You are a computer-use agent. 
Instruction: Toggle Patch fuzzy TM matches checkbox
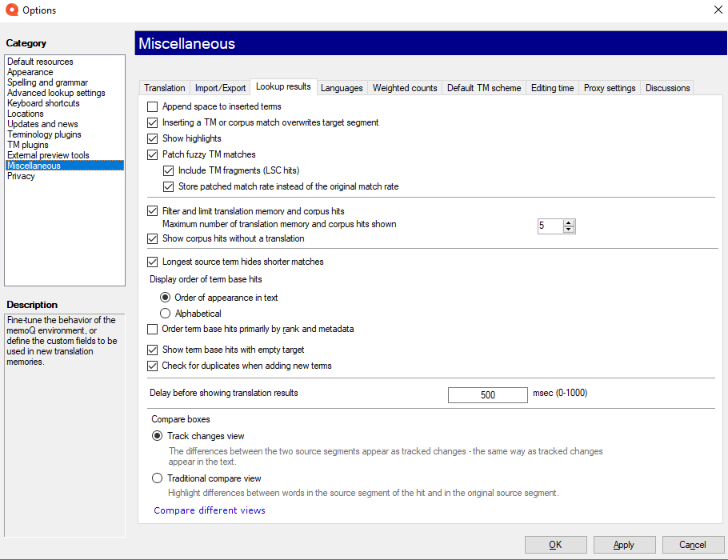[x=153, y=154]
